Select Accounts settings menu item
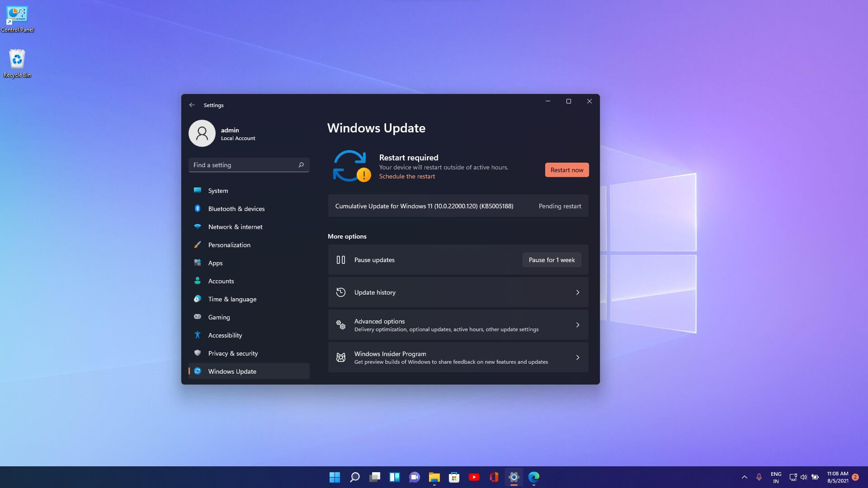 coord(221,281)
